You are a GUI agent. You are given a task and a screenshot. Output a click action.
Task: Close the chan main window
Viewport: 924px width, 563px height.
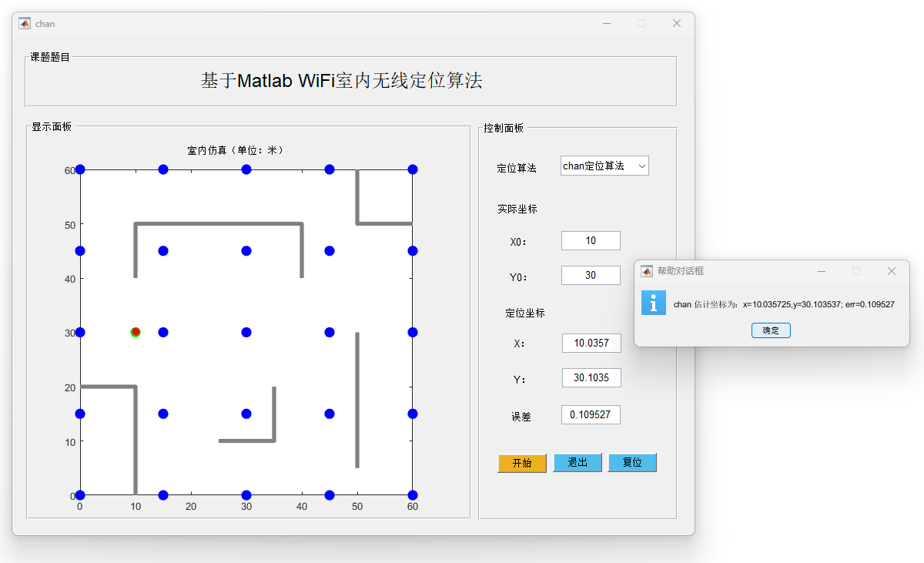pyautogui.click(x=677, y=23)
